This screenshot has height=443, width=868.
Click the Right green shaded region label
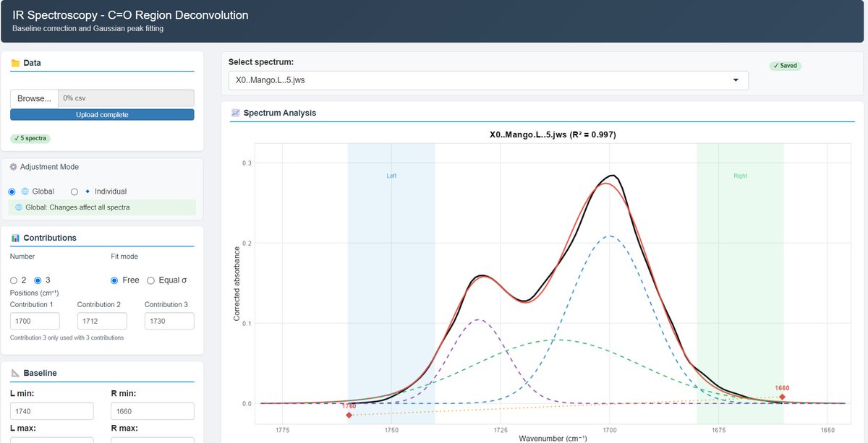tap(741, 176)
